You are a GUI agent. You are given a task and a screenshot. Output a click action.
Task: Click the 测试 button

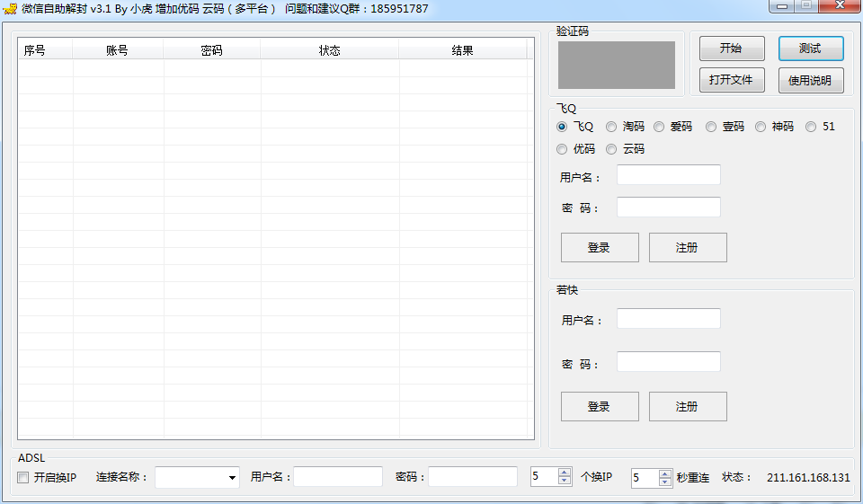(811, 49)
